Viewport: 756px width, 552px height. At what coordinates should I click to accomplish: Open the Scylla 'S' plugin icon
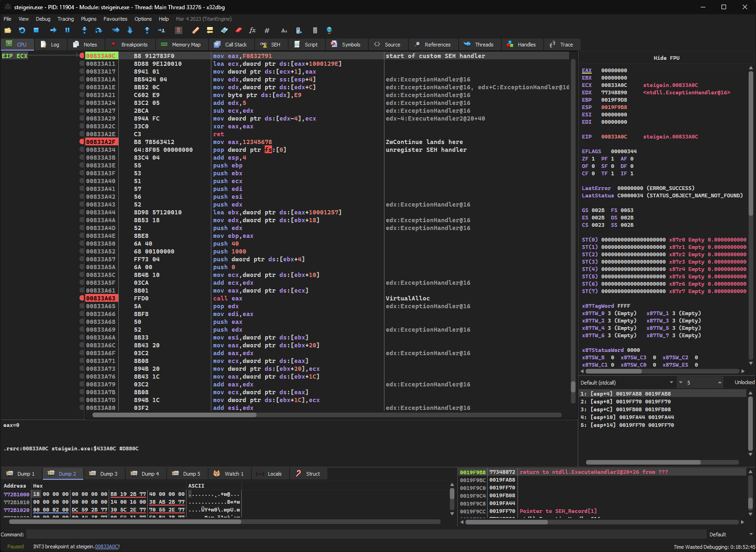(179, 30)
